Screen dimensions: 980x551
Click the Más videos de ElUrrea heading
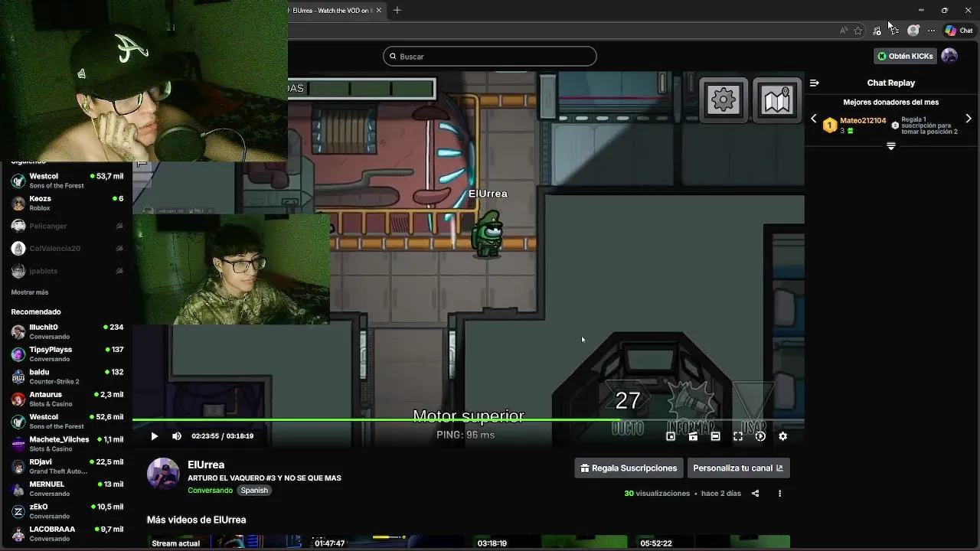[x=196, y=520]
